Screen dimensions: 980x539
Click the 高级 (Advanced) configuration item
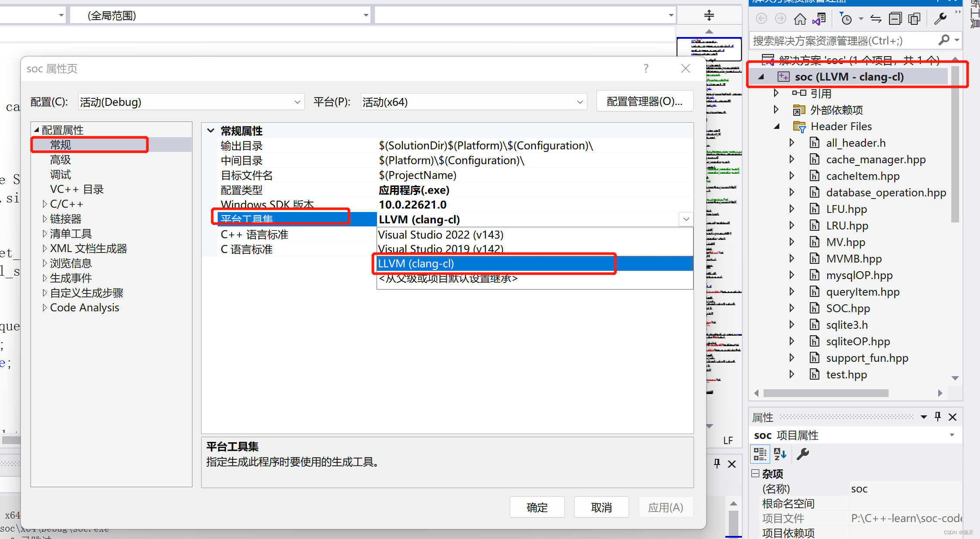pyautogui.click(x=60, y=159)
